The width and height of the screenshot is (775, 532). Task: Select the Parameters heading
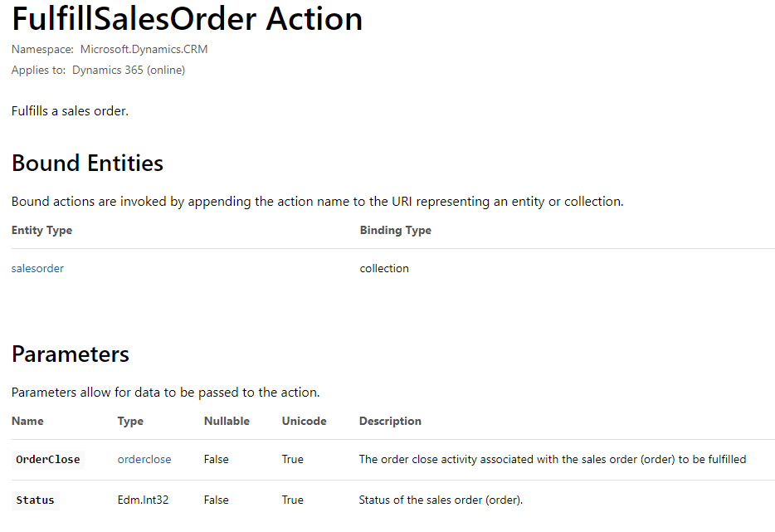(x=71, y=354)
